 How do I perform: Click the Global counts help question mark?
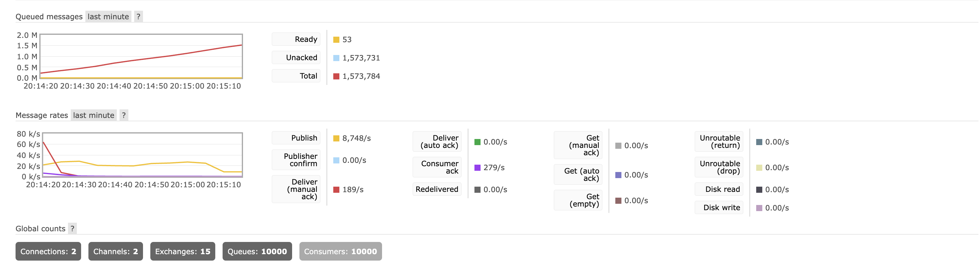tap(72, 229)
